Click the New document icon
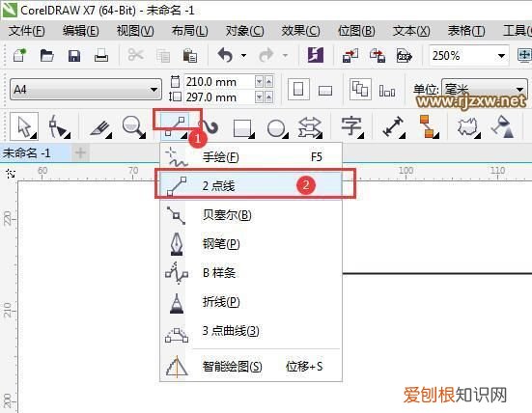Viewport: 532px width, 413px height. click(19, 55)
